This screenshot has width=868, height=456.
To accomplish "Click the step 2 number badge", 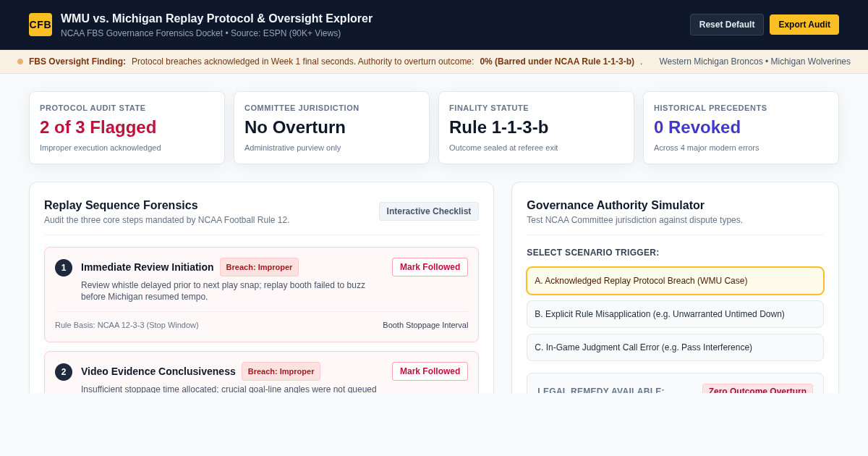I will [x=64, y=372].
